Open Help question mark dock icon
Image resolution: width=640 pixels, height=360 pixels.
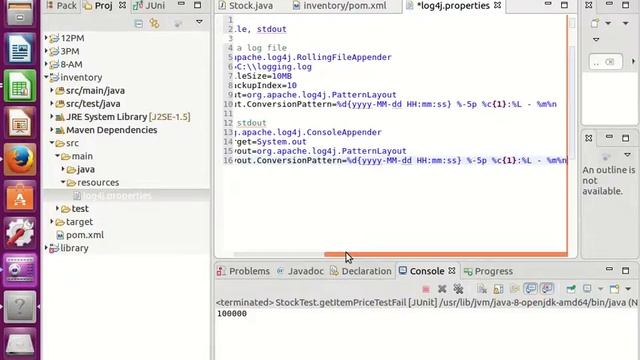pos(20,307)
